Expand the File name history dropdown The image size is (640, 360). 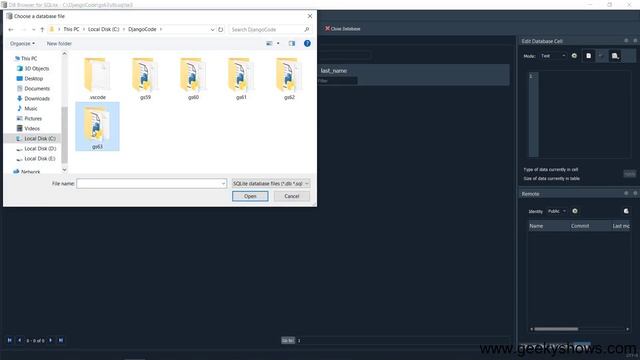tap(223, 184)
